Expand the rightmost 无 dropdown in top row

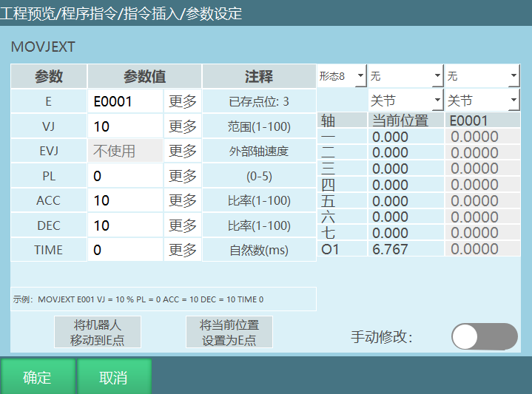point(482,76)
